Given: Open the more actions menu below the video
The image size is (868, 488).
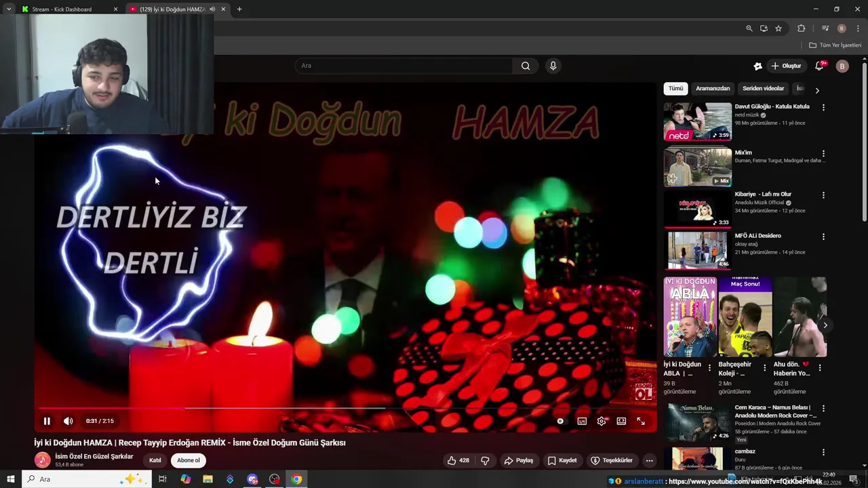Looking at the screenshot, I should coord(649,460).
